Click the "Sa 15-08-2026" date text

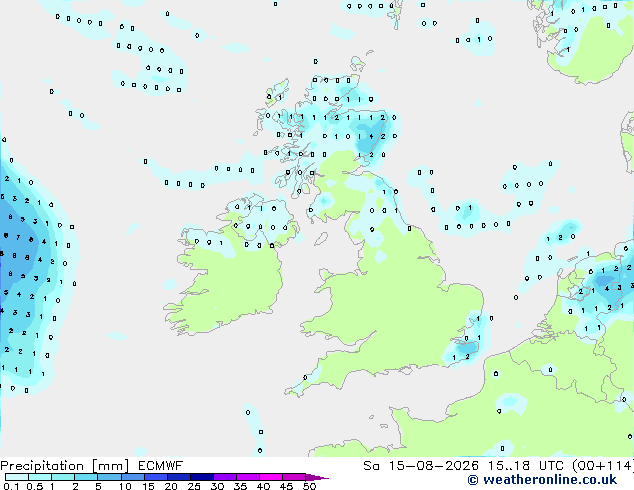(x=421, y=466)
